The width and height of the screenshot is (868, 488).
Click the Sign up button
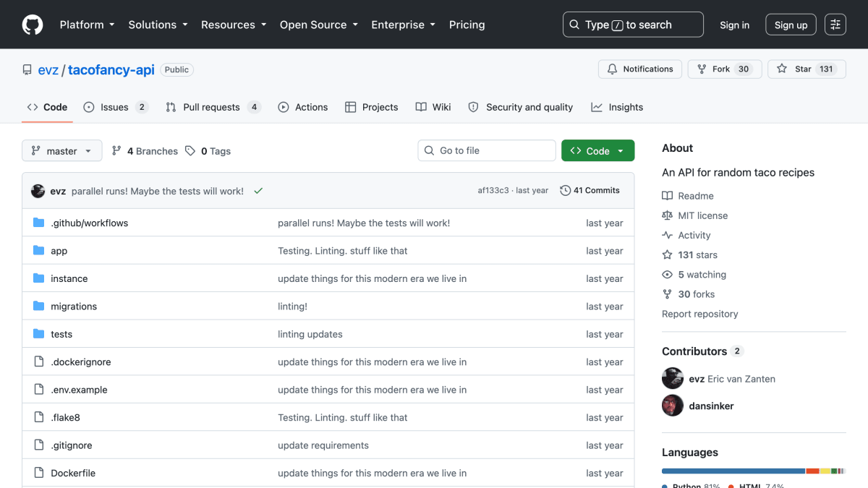coord(791,25)
